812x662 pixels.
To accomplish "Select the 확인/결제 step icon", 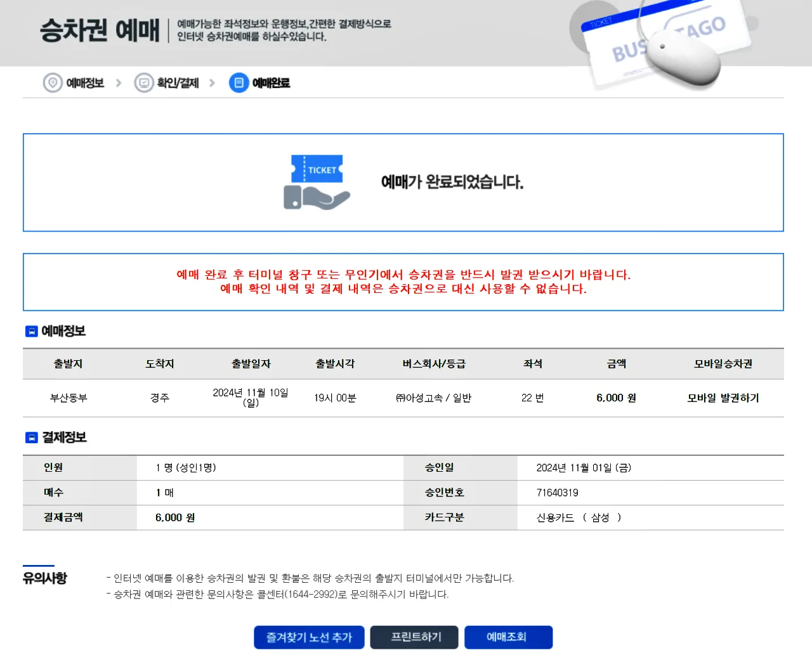I will click(x=143, y=82).
